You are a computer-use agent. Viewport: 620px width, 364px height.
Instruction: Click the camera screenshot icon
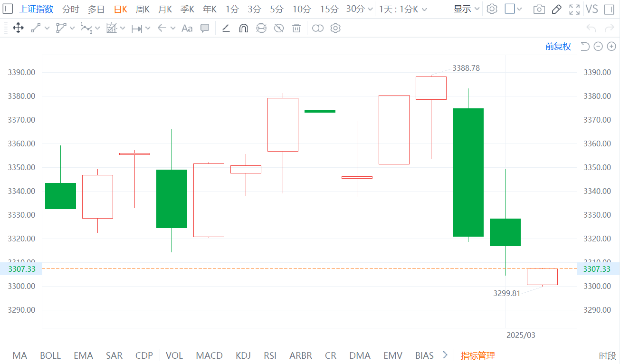click(539, 9)
